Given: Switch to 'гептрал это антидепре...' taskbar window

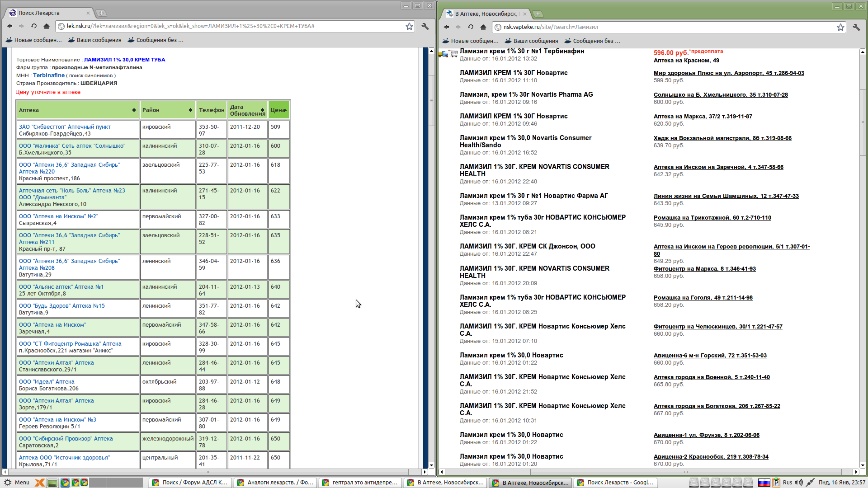Looking at the screenshot, I should [x=360, y=483].
